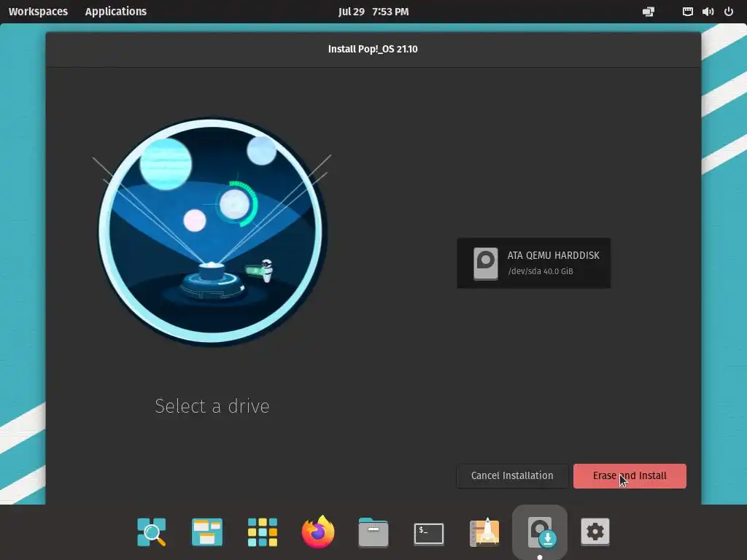Image resolution: width=747 pixels, height=560 pixels.
Task: Open the network status icon in top bar
Action: click(x=649, y=12)
